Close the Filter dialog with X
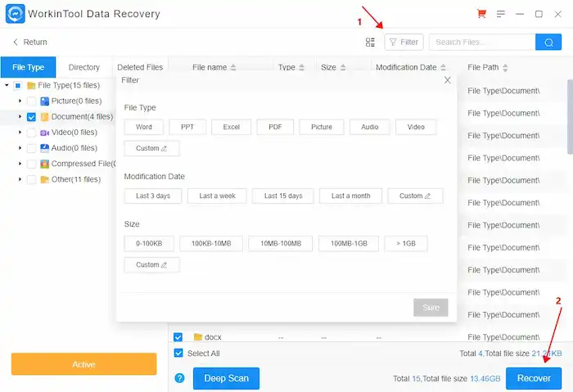 click(447, 80)
